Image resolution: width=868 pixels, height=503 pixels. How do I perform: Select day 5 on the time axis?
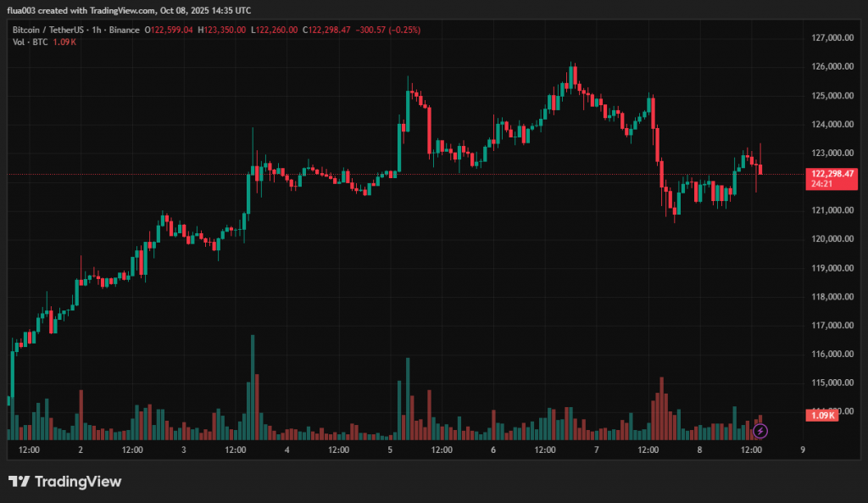[x=390, y=450]
